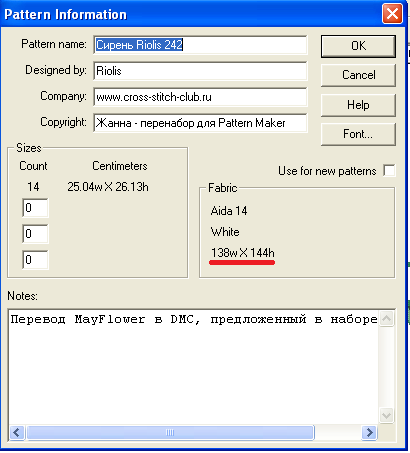Click Notes horizontal scrollbar right arrow
Viewport: 410px width, 453px height.
click(x=369, y=433)
